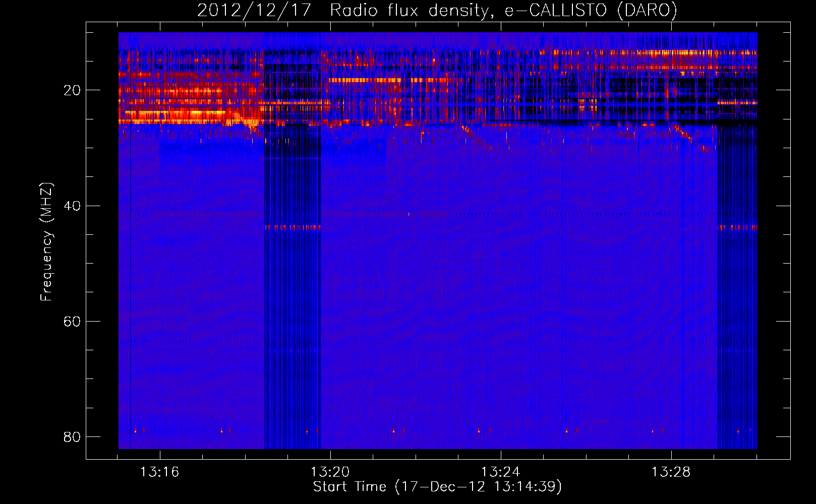The width and height of the screenshot is (816, 504).
Task: Click the '13:20' time tick label
Action: (x=330, y=472)
